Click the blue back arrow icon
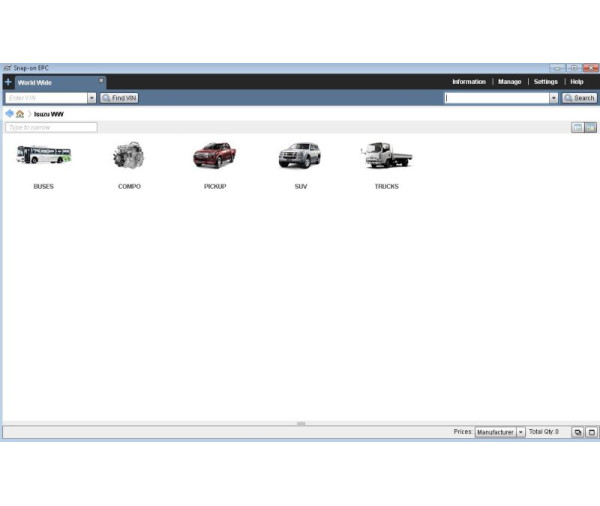The width and height of the screenshot is (600, 506). 10,114
